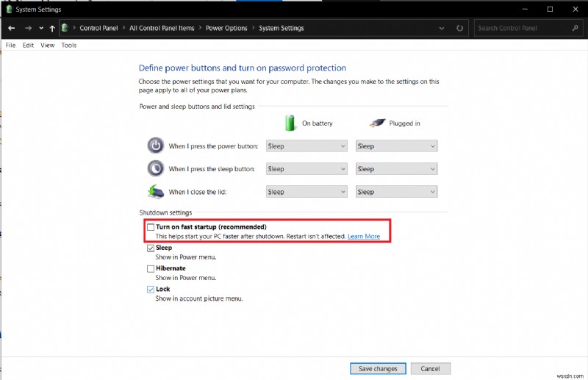Viewport: 588px width, 380px height.
Task: Maximize the System Settings window
Action: pyautogui.click(x=550, y=9)
